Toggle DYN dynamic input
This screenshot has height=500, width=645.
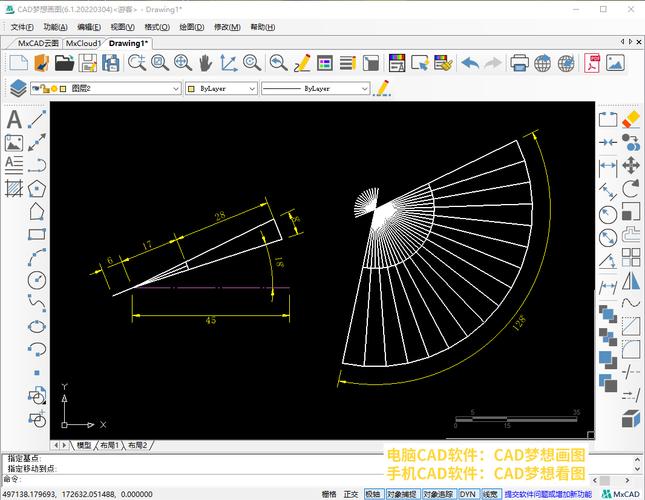[x=468, y=494]
